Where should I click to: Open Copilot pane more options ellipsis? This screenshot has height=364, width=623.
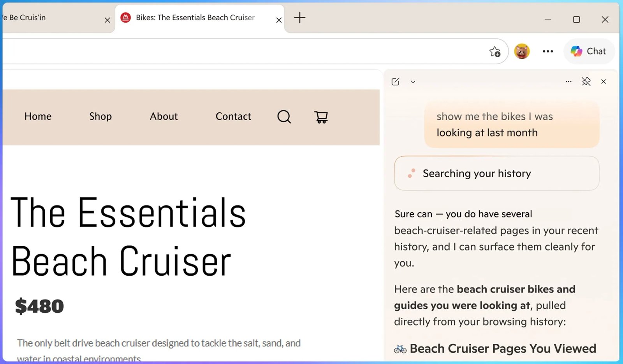pyautogui.click(x=568, y=82)
